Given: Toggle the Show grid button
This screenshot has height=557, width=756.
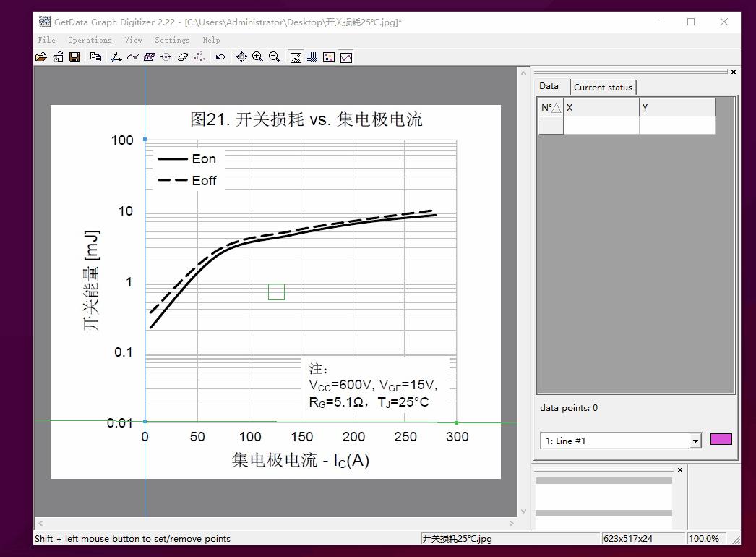Looking at the screenshot, I should [x=312, y=57].
